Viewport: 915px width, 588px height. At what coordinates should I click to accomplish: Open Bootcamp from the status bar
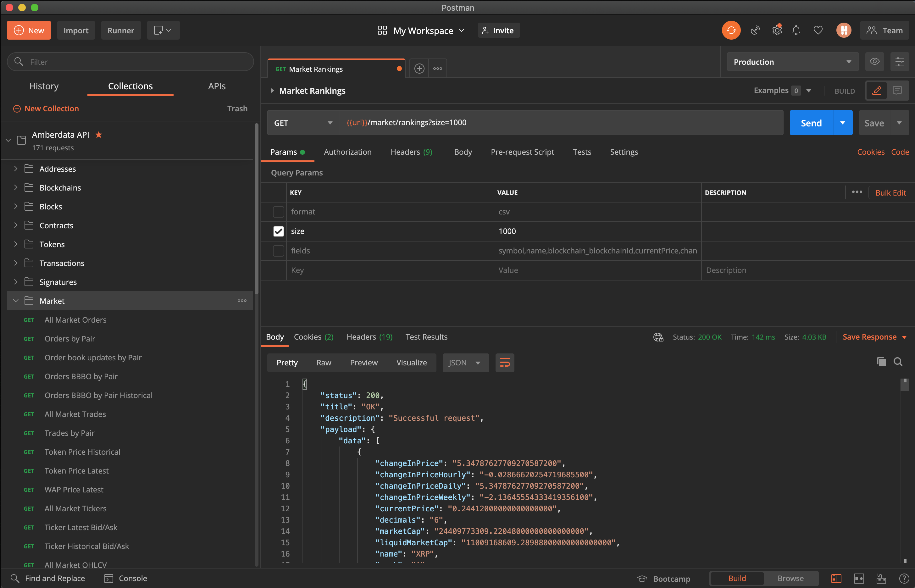663,579
